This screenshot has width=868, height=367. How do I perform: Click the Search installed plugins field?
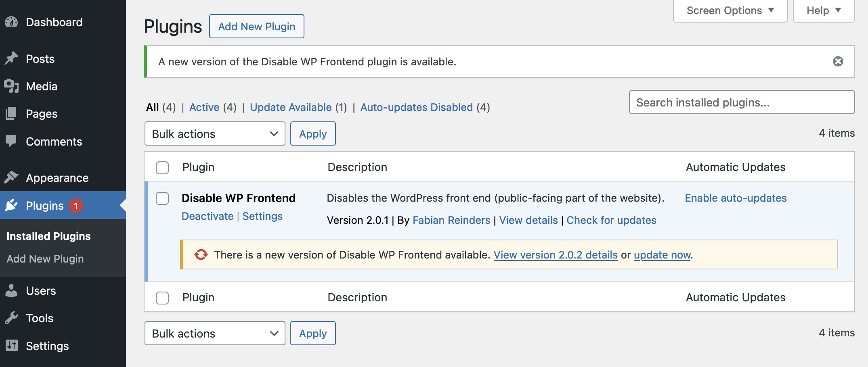click(742, 102)
